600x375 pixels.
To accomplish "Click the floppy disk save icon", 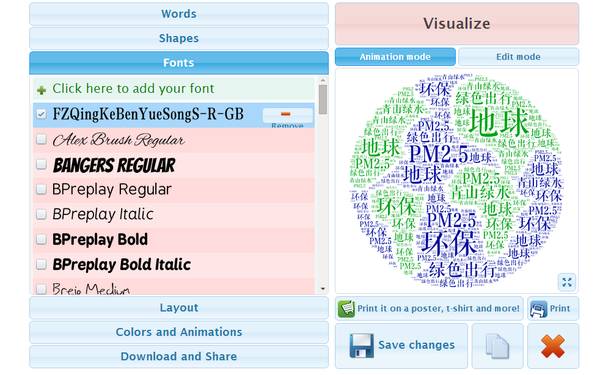I will click(361, 346).
